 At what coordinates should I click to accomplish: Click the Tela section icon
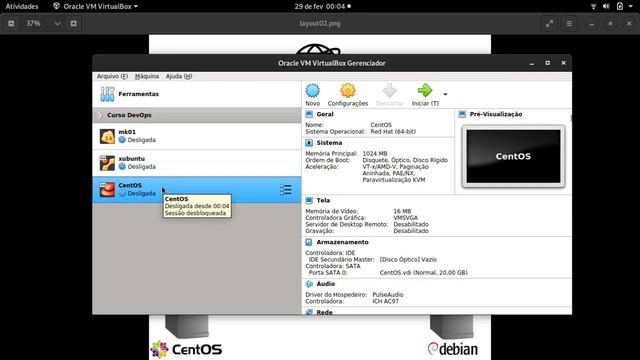click(309, 200)
